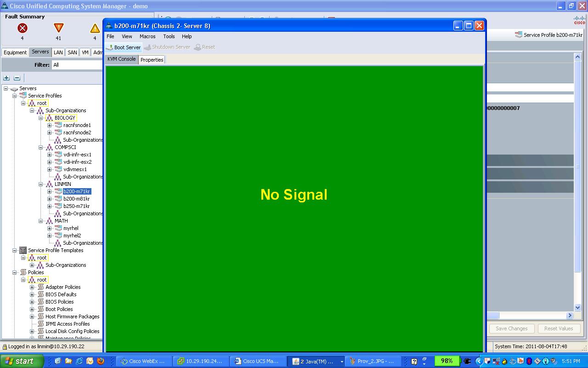Screen dimensions: 588x368
Task: Switch to Cisco UCS Manager taskbar button
Action: pyautogui.click(x=258, y=361)
